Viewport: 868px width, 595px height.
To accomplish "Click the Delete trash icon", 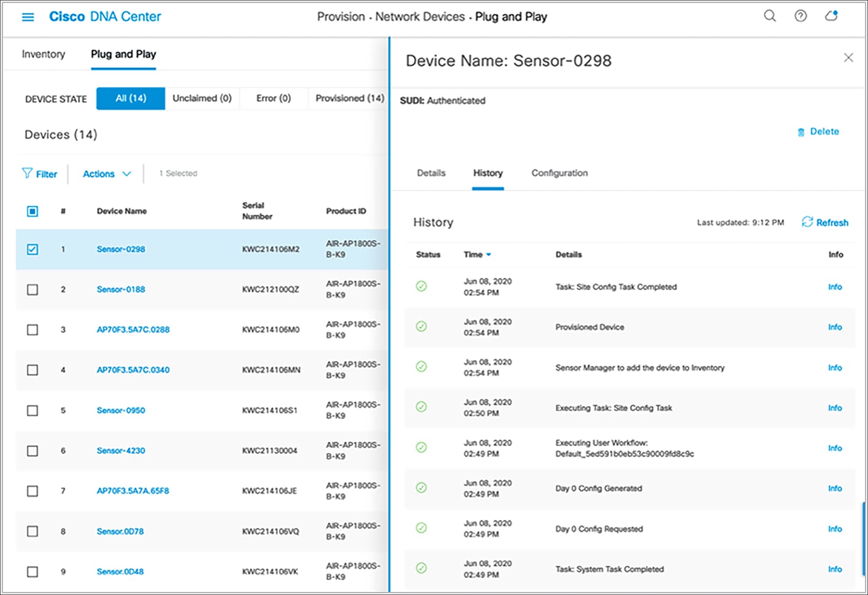I will pyautogui.click(x=801, y=132).
